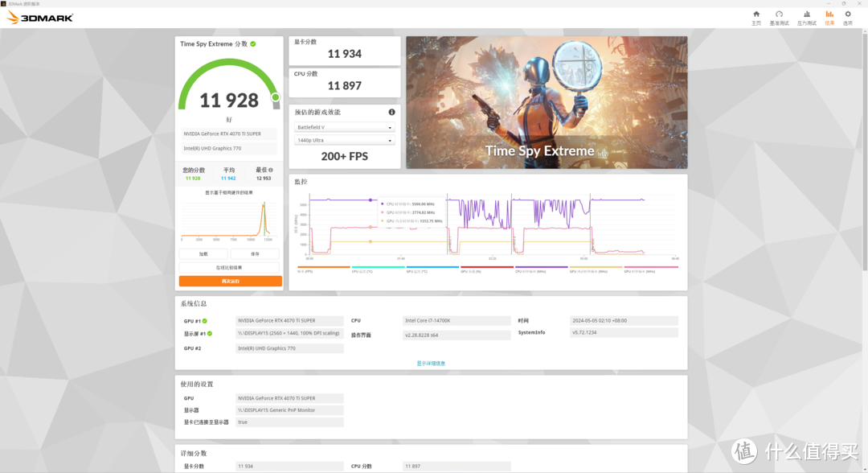The height and width of the screenshot is (473, 868).
Task: Open the Home (主页) house icon
Action: pos(756,14)
